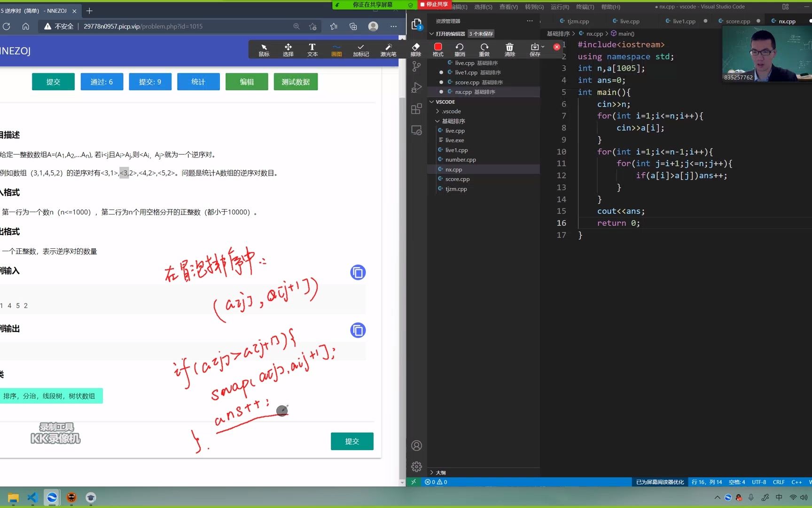This screenshot has height=508, width=812.
Task: Open the 选择(S) menu in VS Code
Action: coord(483,7)
